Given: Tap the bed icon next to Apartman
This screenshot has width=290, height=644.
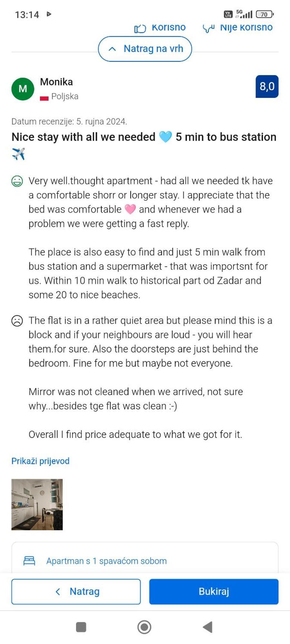Looking at the screenshot, I should (29, 561).
